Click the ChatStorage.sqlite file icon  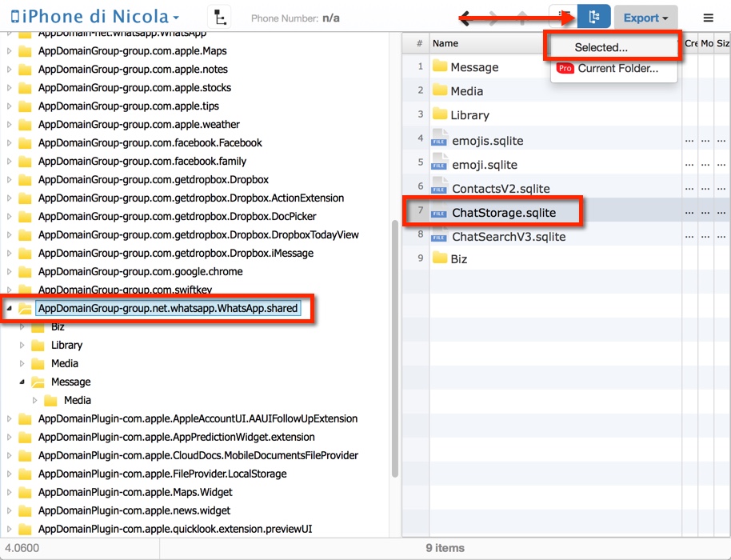click(440, 210)
